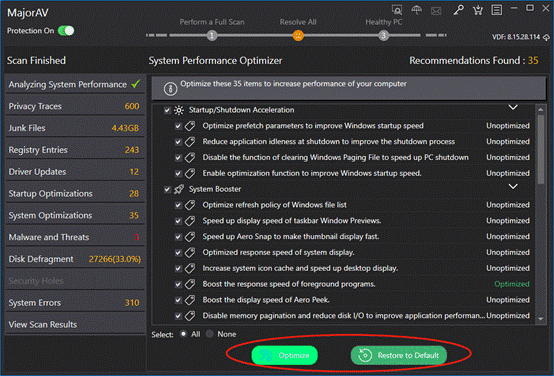
Task: Click step 3 Healthy PC marker
Action: (384, 35)
